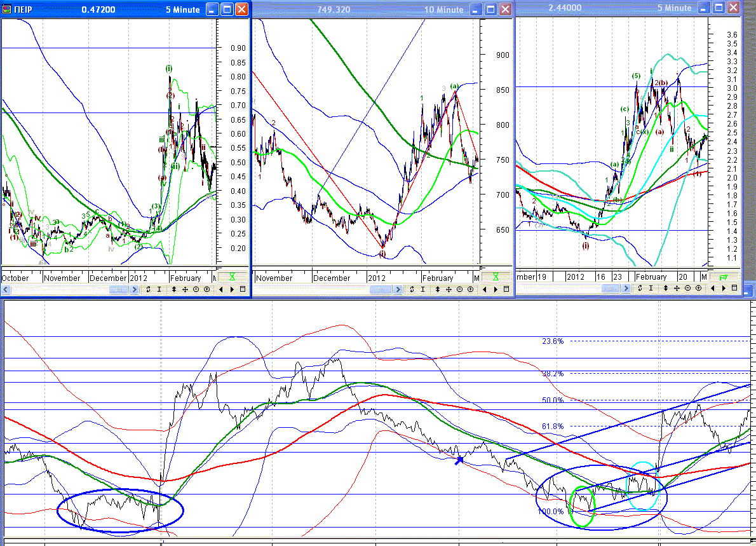Select the four-way pan tool in ΠΕΙΡ chart
Image resolution: width=756 pixels, height=546 pixels.
[x=185, y=289]
